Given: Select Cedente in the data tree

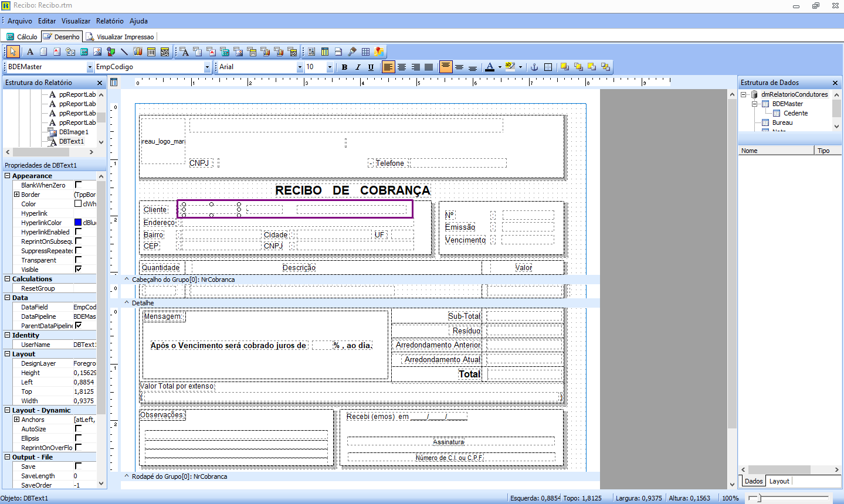Looking at the screenshot, I should coord(795,113).
